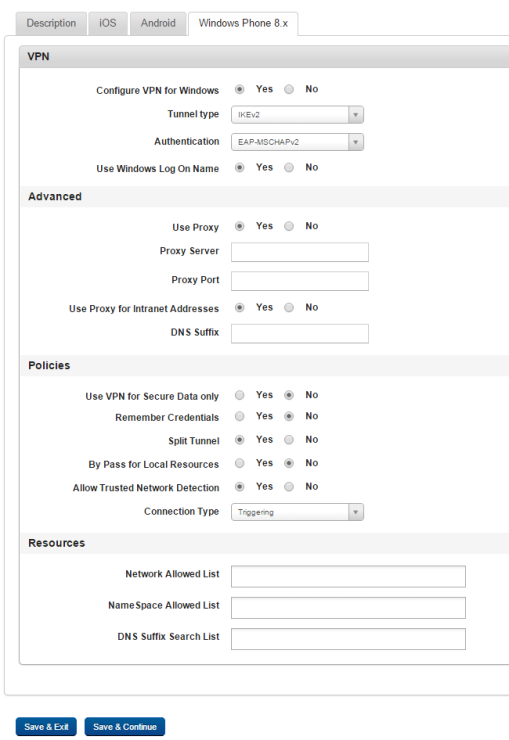Switch to the Description tab
Viewport: 509px width, 740px height.
click(51, 23)
